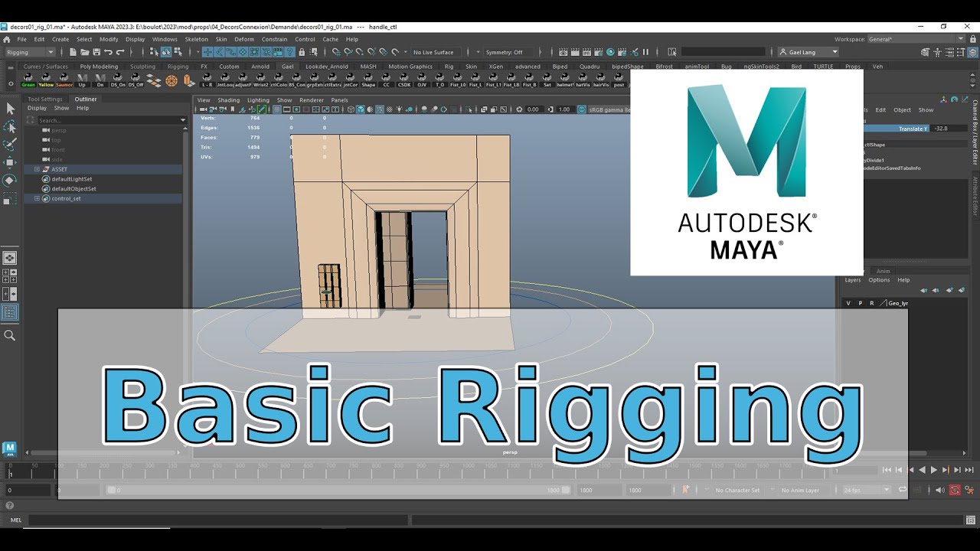Toggle Auto Keyframe button
This screenshot has width=980, height=551.
click(x=955, y=490)
